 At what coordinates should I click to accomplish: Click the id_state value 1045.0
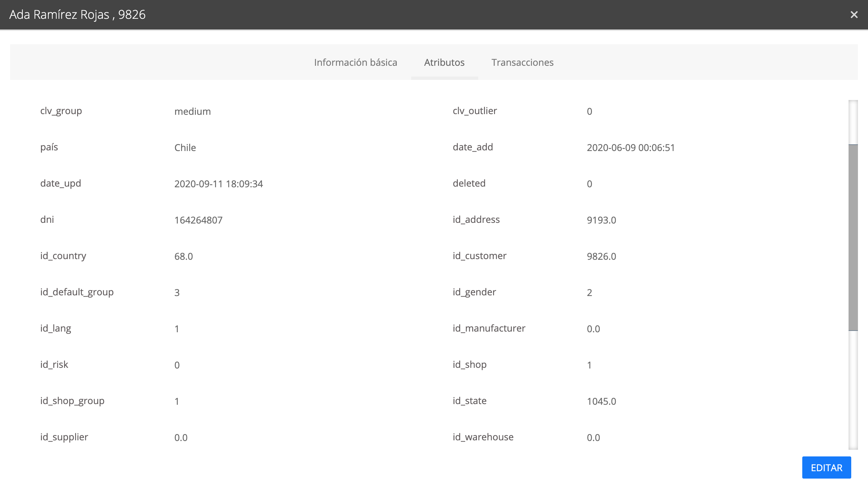coord(601,401)
